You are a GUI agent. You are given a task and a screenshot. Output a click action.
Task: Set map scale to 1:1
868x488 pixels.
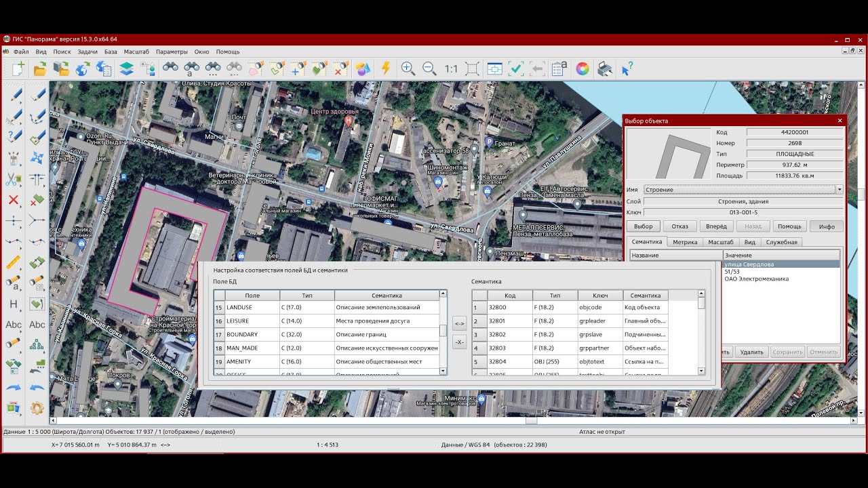[x=451, y=68]
